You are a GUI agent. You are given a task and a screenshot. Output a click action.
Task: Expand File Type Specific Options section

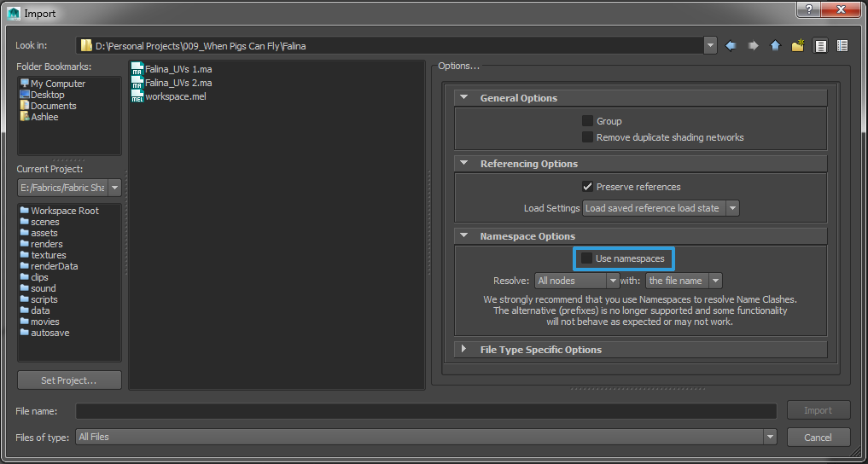tap(464, 350)
